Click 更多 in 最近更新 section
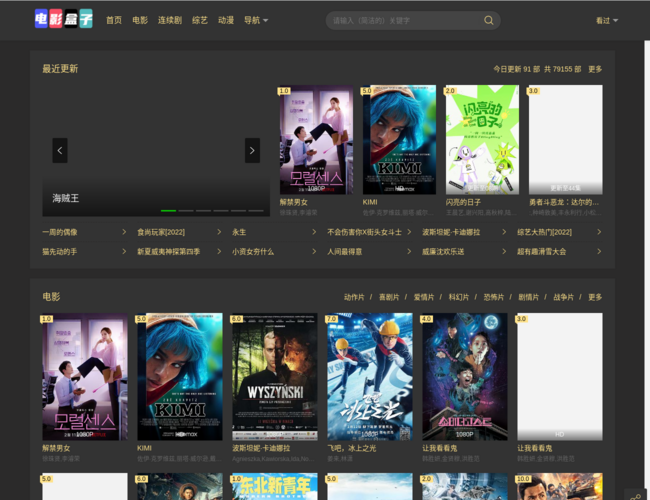The height and width of the screenshot is (500, 650). (x=595, y=69)
